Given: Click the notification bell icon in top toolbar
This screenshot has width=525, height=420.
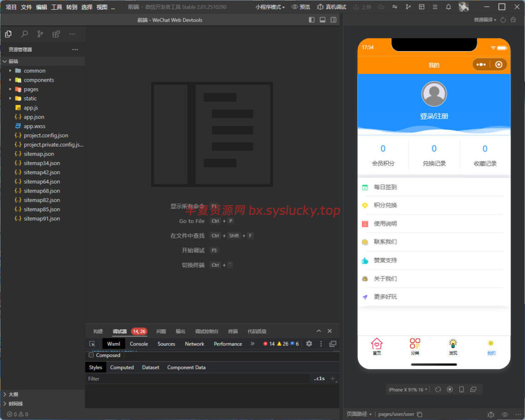Looking at the screenshot, I should point(448,7).
